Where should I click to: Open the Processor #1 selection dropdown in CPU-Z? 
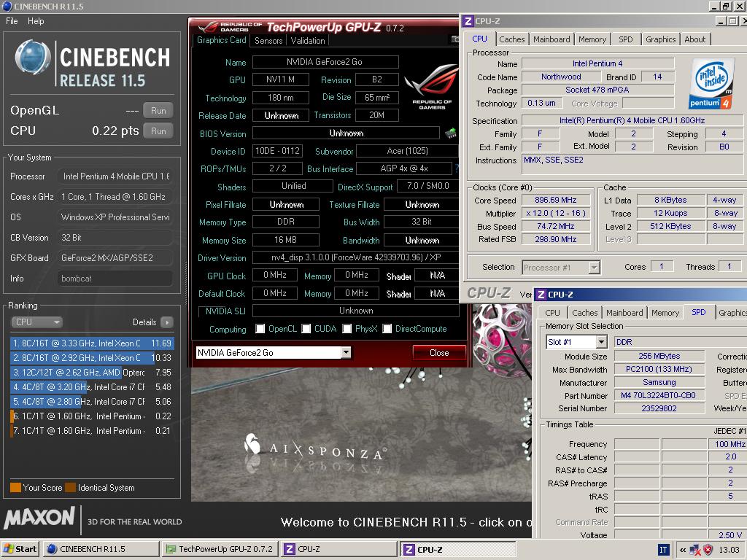(x=594, y=268)
